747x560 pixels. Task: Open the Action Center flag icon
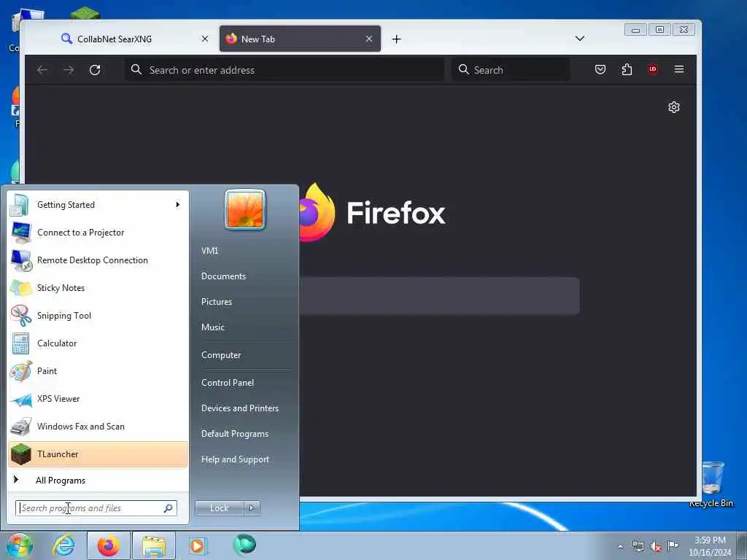(x=673, y=545)
